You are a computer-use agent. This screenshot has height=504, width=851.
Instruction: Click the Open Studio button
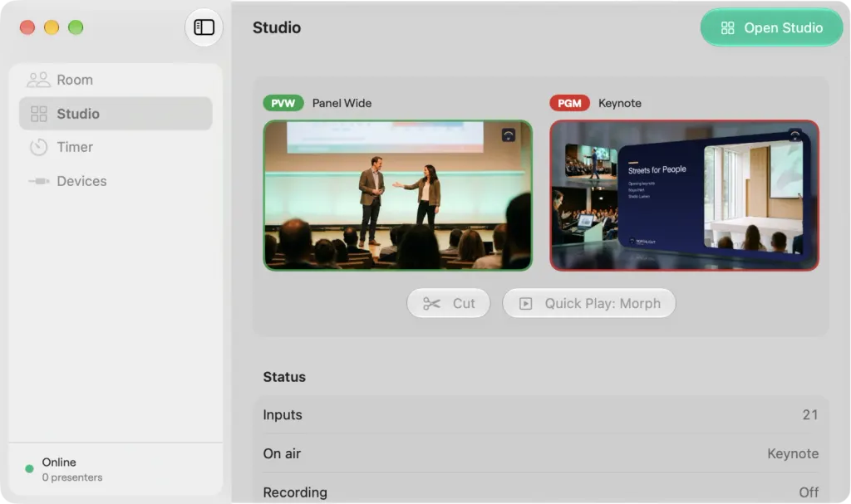click(x=771, y=27)
